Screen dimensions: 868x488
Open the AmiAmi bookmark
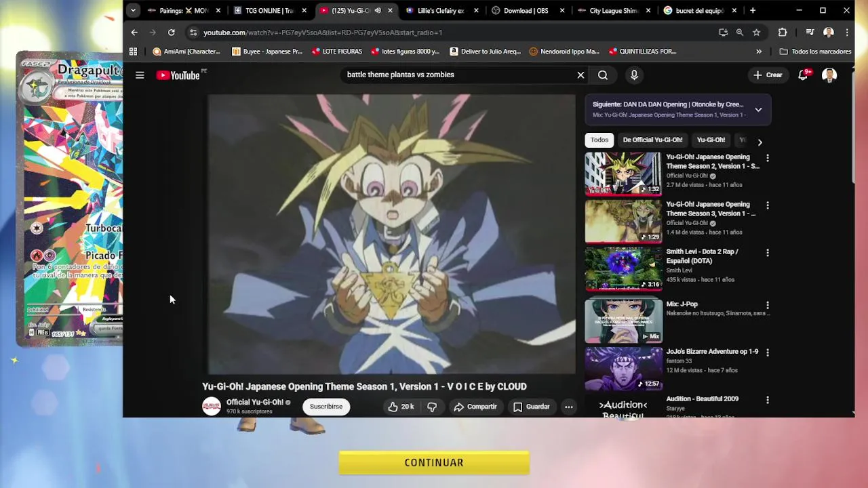(186, 52)
